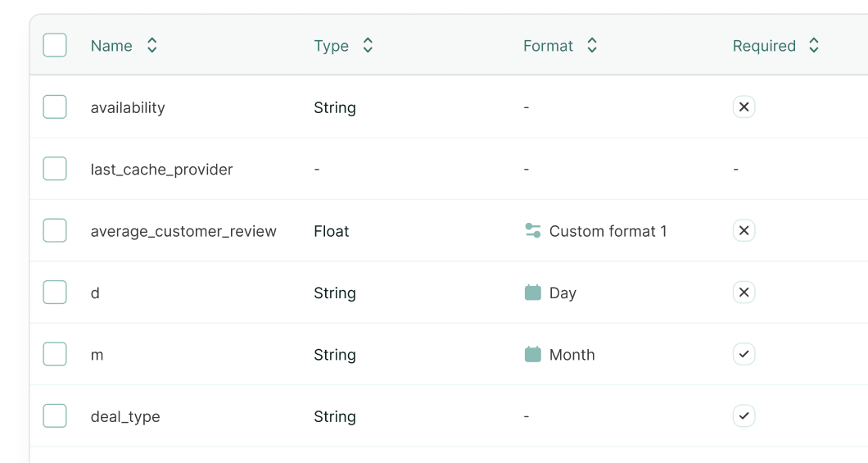The image size is (868, 463).
Task: Click the Format column header label
Action: tap(548, 46)
